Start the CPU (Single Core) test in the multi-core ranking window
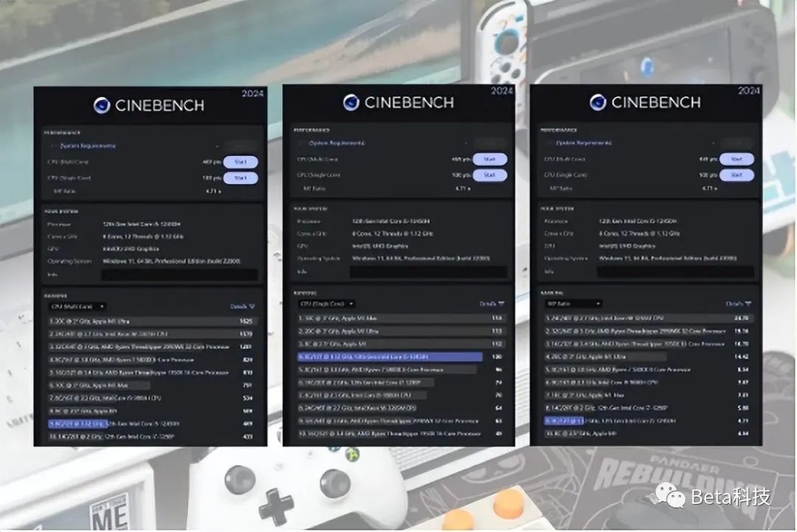 [x=241, y=178]
